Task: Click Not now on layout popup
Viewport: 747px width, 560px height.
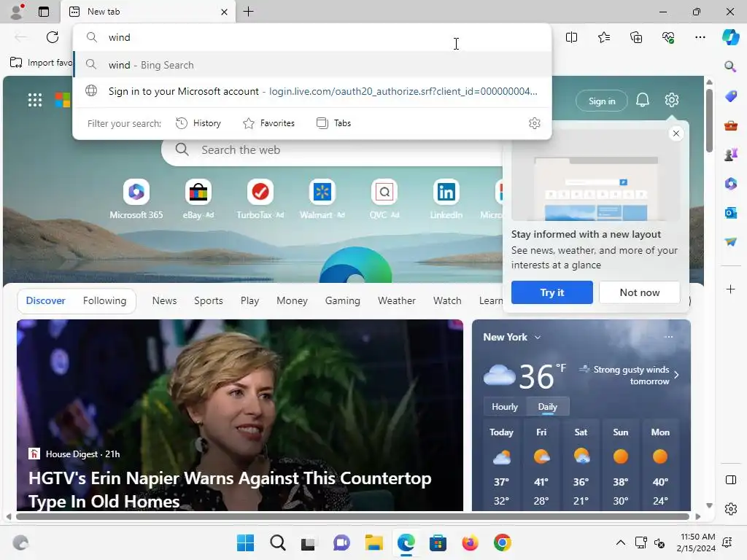Action: tap(639, 292)
